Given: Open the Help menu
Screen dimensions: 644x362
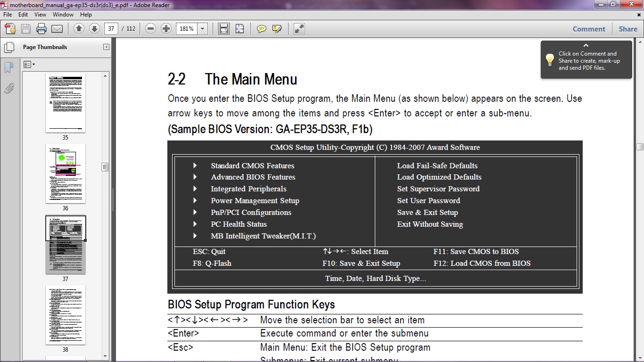Looking at the screenshot, I should pos(86,15).
